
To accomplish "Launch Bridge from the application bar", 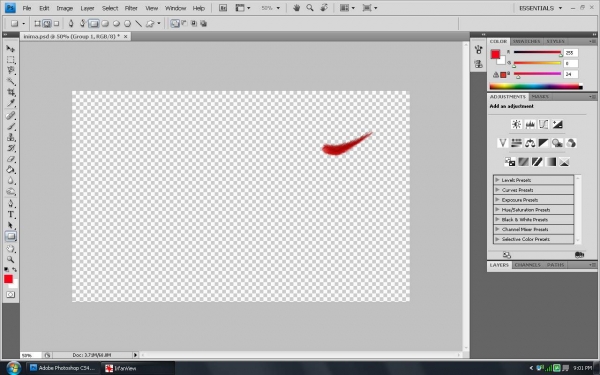I will [x=223, y=8].
